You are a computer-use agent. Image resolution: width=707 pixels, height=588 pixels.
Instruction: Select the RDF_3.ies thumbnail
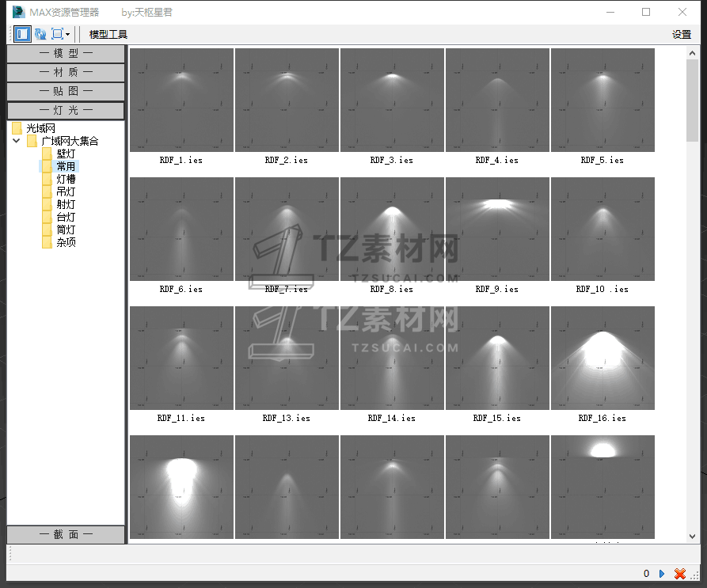[x=392, y=100]
